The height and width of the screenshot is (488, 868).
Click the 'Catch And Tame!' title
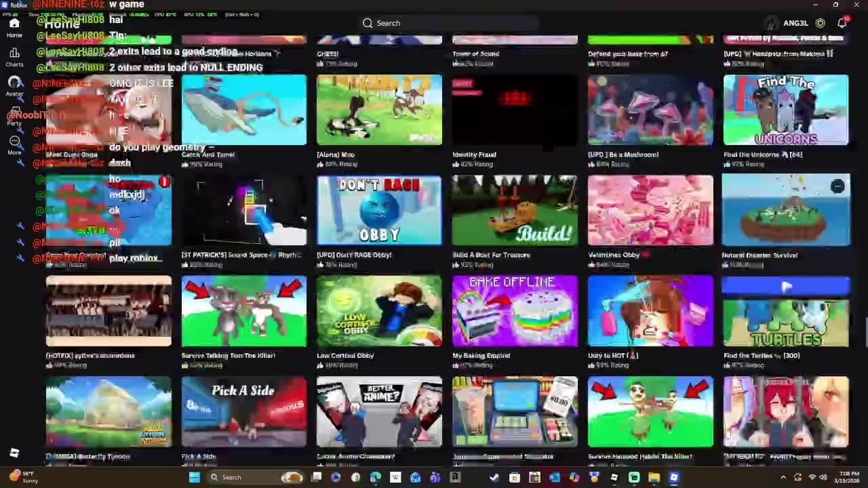208,155
